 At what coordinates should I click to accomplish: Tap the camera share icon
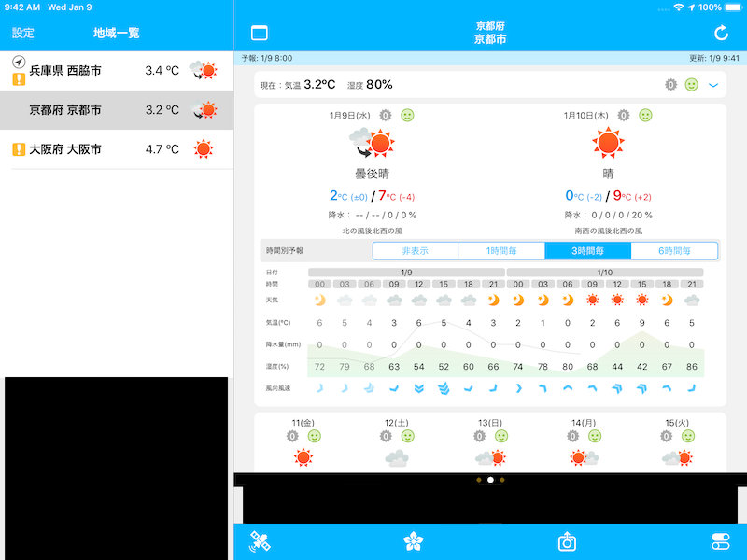(567, 541)
